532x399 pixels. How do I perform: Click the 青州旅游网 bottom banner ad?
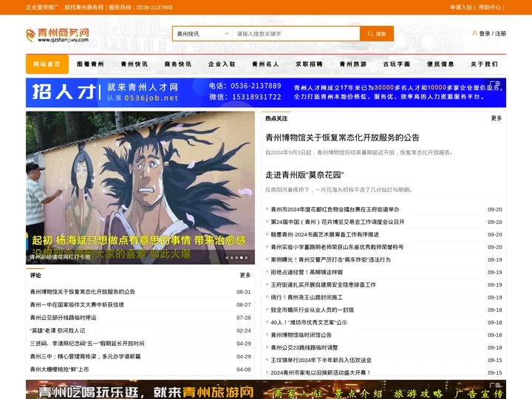(266, 389)
